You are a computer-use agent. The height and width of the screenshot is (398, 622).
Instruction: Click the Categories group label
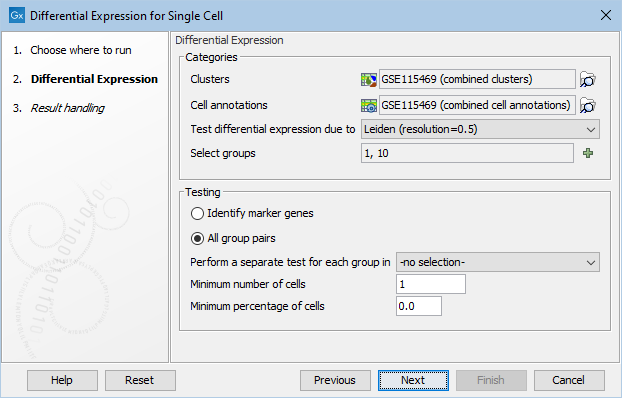211,57
